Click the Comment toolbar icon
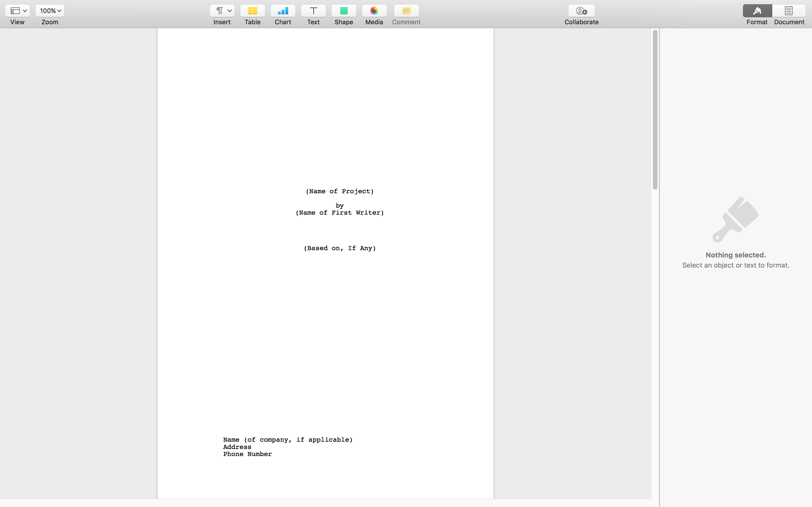 406,11
